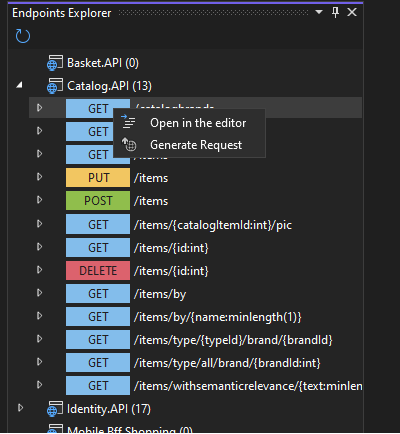The width and height of the screenshot is (400, 434).
Task: Close the Endpoints Explorer panel
Action: (x=352, y=12)
